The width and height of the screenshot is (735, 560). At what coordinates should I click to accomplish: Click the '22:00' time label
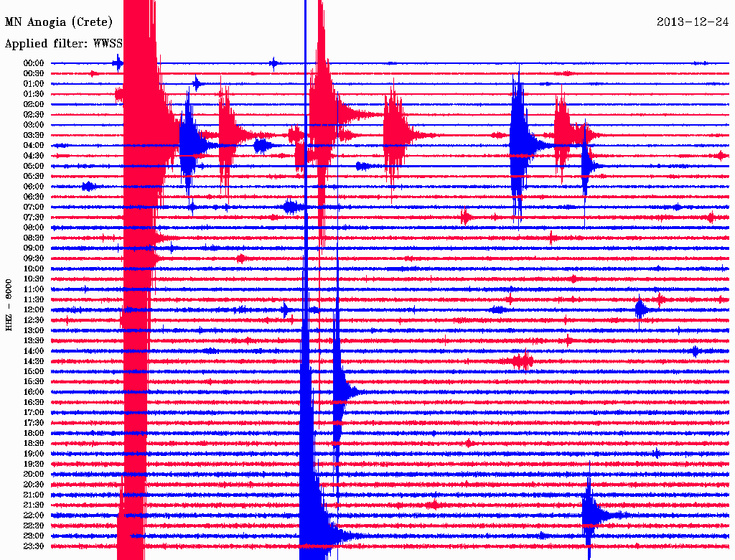[34, 515]
